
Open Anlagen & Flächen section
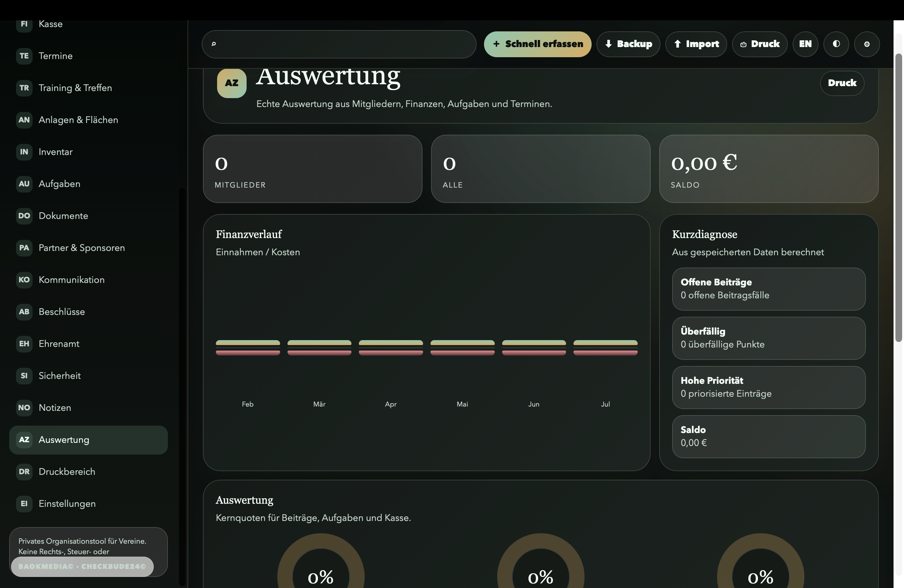(89, 120)
